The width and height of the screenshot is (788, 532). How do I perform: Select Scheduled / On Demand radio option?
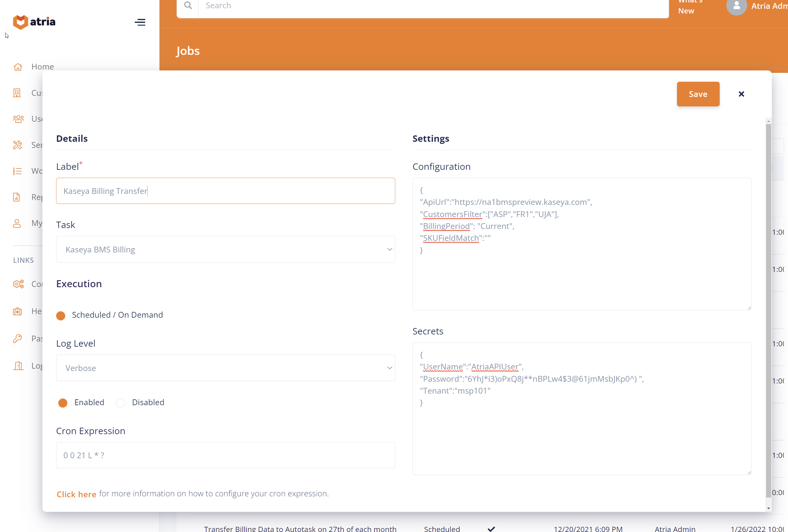click(61, 316)
